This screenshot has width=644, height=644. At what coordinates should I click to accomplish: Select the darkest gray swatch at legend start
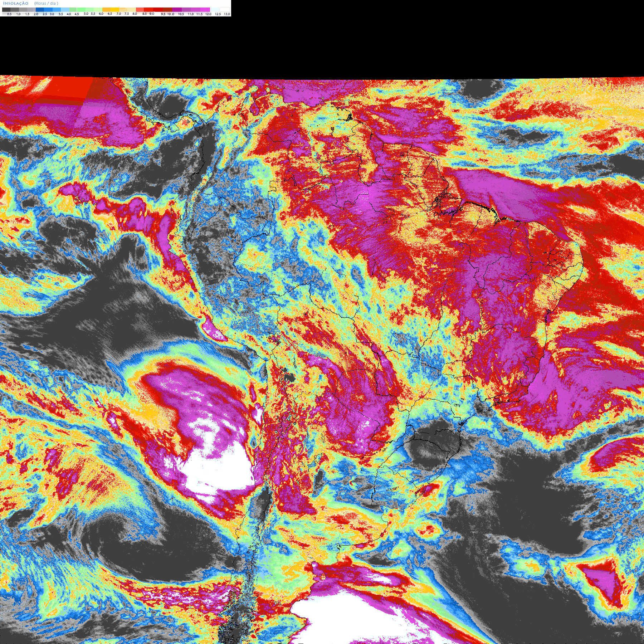(x=6, y=10)
